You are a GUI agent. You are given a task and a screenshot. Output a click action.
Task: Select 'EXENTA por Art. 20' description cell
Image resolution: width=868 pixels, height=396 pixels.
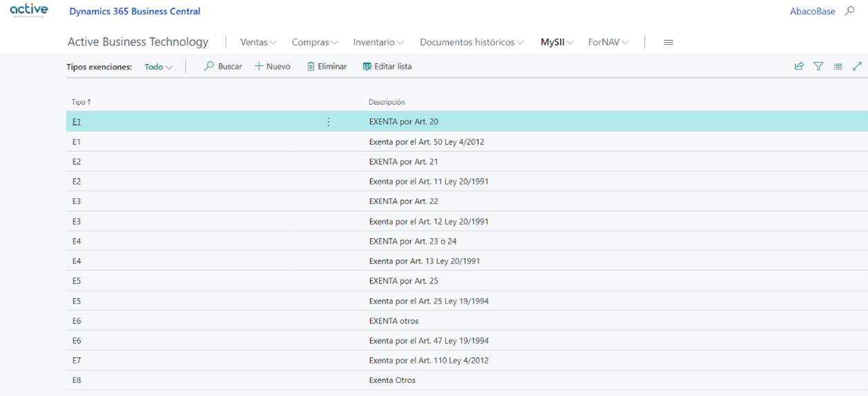coord(404,122)
